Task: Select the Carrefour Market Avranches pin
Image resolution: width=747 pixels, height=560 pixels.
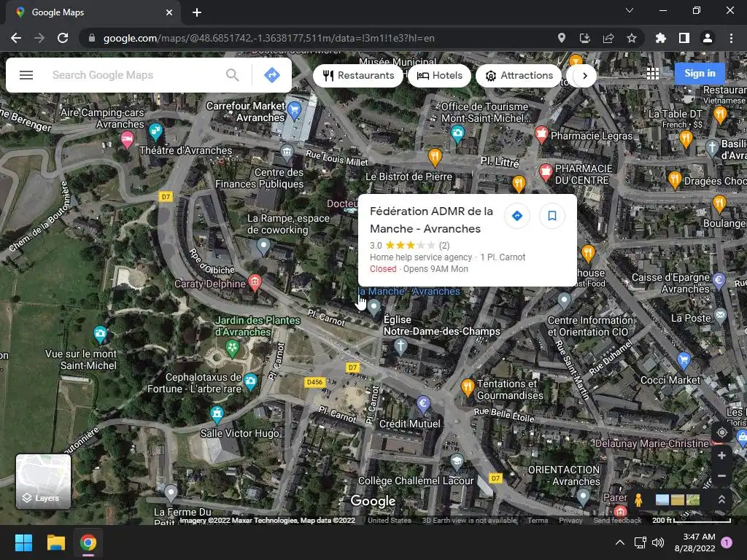Action: [x=295, y=111]
